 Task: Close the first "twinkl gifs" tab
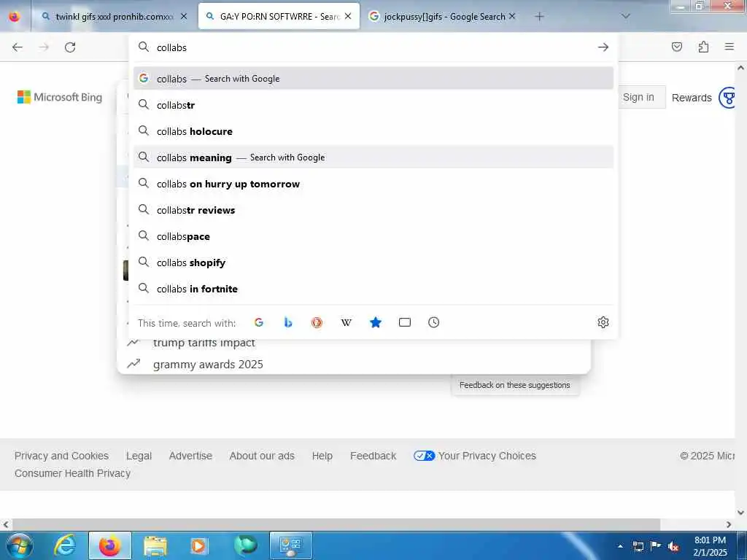[x=184, y=16]
